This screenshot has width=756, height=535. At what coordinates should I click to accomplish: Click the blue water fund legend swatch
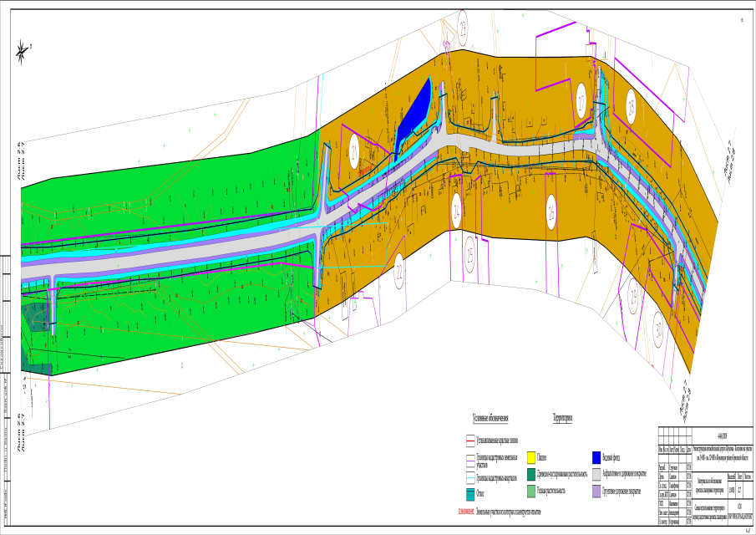pyautogui.click(x=596, y=457)
